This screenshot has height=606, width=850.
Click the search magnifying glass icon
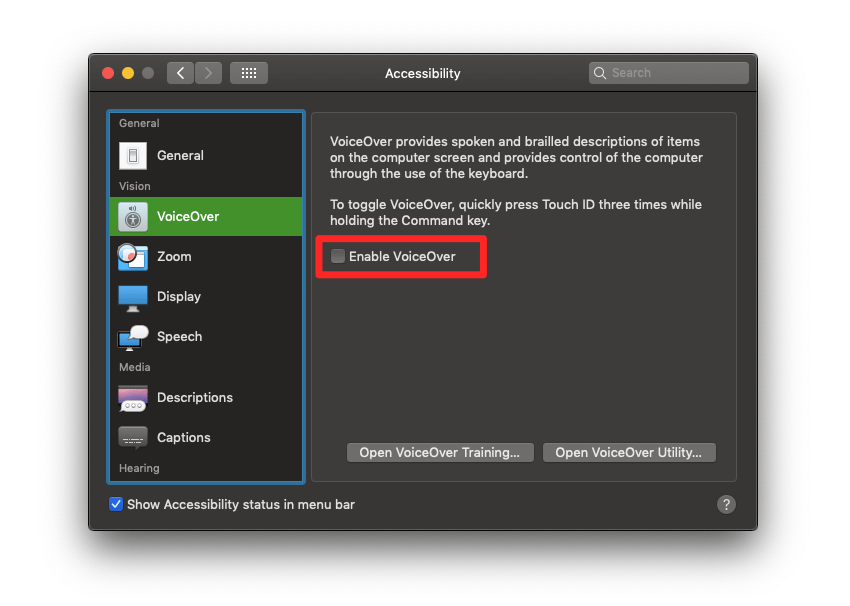coord(600,73)
